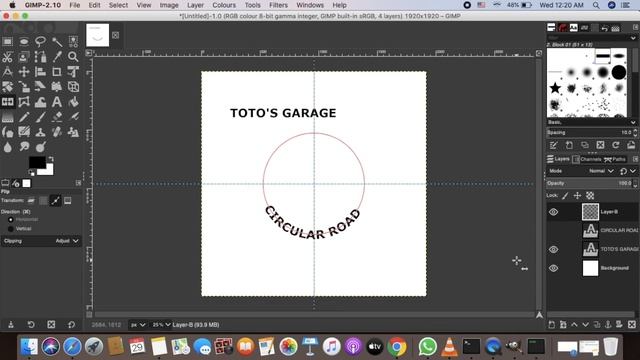
Task: Activate the Color Picker eyedropper tool
Action: tap(57, 57)
